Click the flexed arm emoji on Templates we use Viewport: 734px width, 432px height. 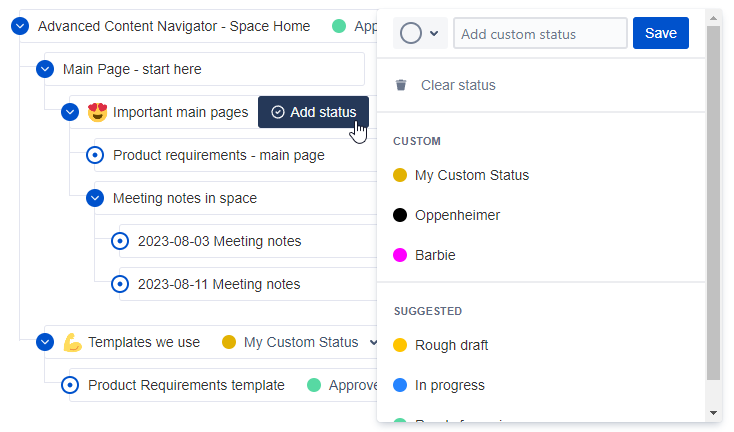click(73, 342)
